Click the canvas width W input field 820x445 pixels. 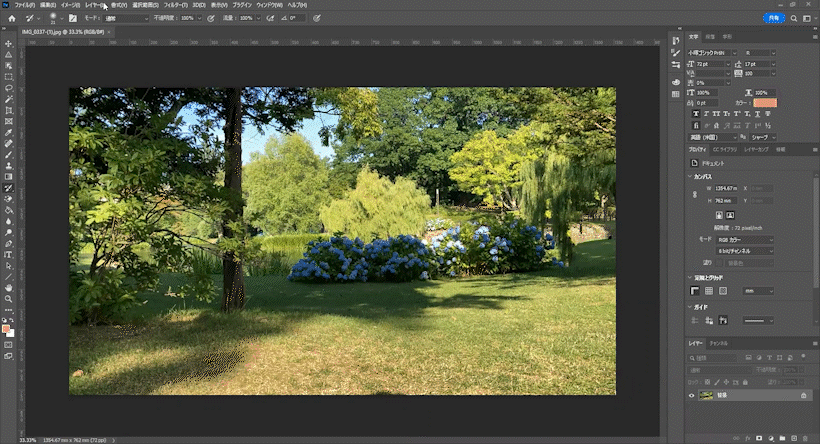(x=726, y=188)
